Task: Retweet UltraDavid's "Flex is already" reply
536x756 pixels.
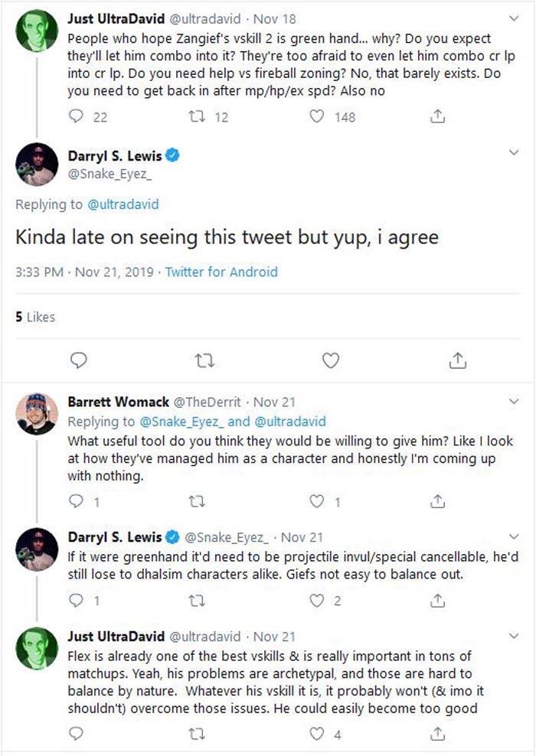Action: pos(198,735)
